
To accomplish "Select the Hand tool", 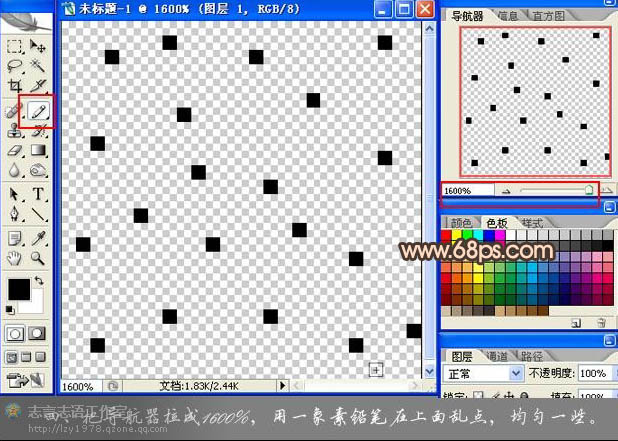I will [x=15, y=258].
